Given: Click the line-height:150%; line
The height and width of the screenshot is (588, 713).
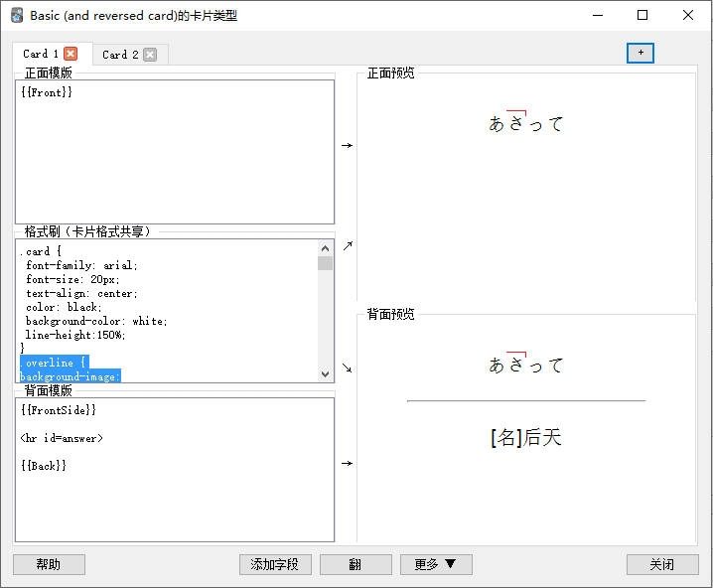Looking at the screenshot, I should 75,335.
